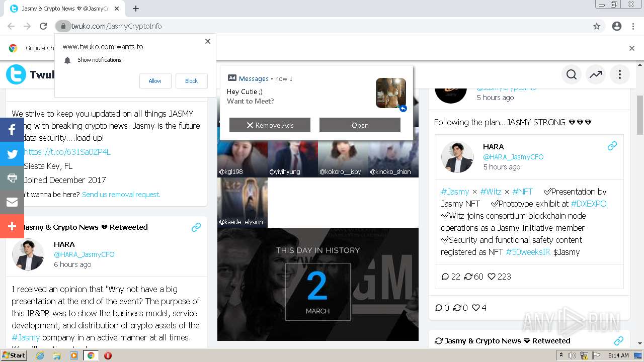Click retweet icon with 60 retweets

[x=468, y=277]
